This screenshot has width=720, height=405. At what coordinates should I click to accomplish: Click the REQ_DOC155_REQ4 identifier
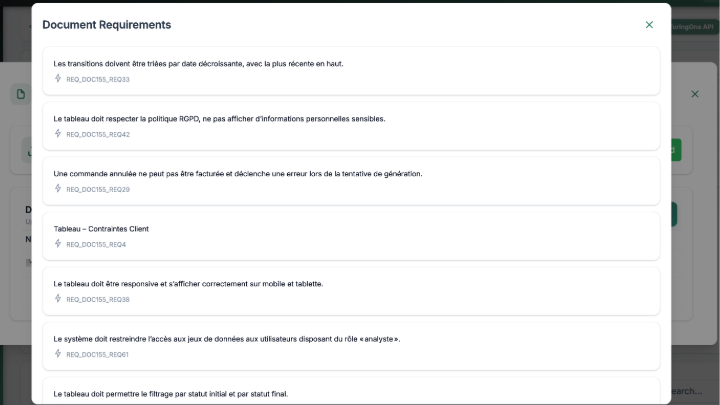click(96, 244)
